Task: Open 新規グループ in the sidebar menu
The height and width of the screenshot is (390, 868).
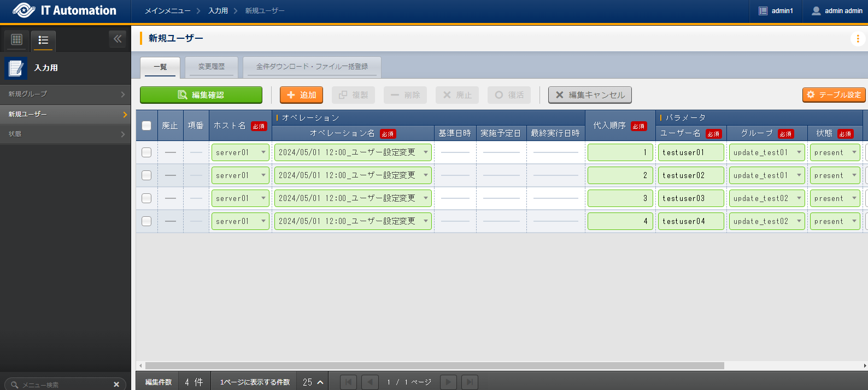Action: (66, 94)
